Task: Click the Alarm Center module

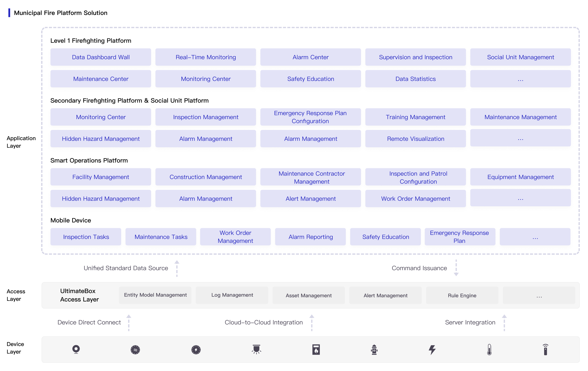Action: tap(310, 57)
